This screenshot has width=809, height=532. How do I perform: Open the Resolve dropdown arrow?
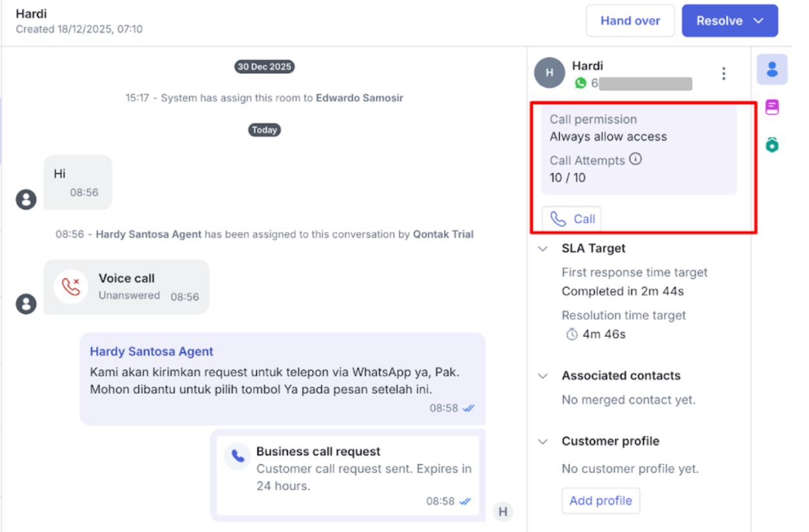[759, 21]
